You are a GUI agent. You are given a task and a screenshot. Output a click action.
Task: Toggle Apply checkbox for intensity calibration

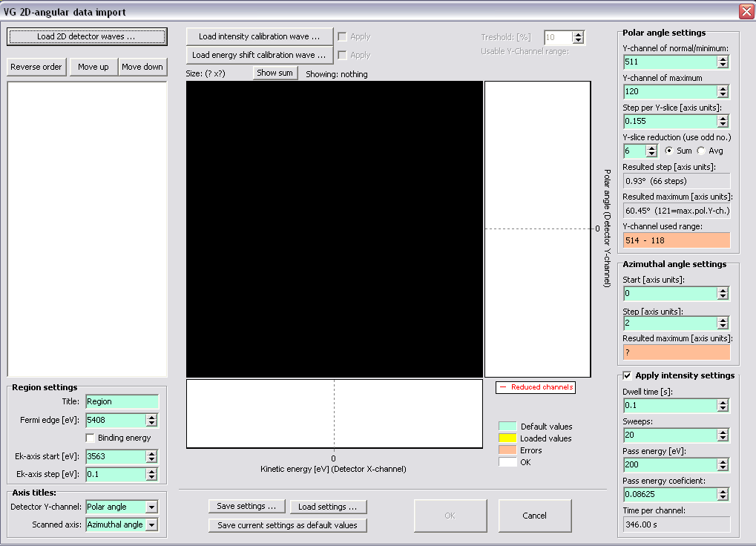pos(342,36)
